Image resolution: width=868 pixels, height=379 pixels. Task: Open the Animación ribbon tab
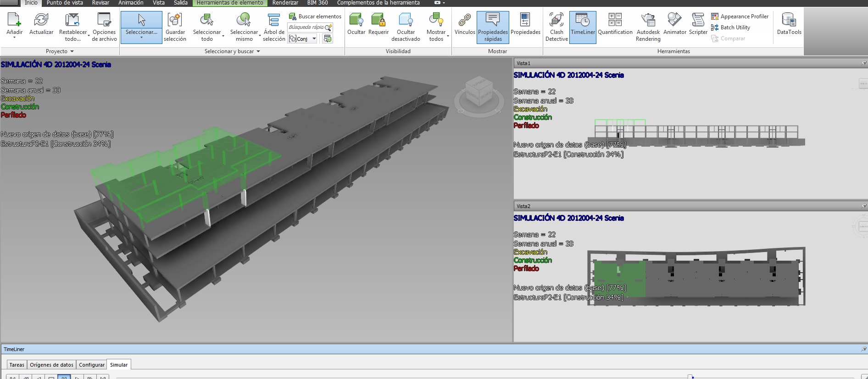point(131,3)
